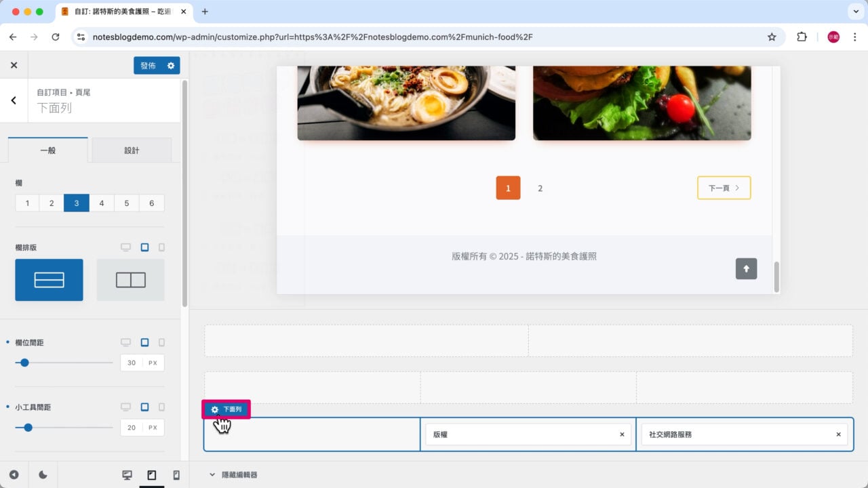Click the scroll-to-top arrow button in the preview
Screen dimensions: 868x488
tap(746, 268)
